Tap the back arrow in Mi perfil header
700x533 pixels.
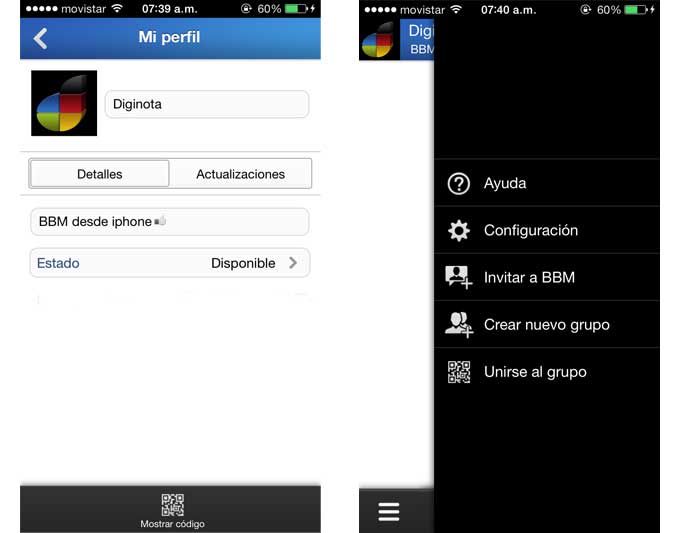[x=40, y=38]
